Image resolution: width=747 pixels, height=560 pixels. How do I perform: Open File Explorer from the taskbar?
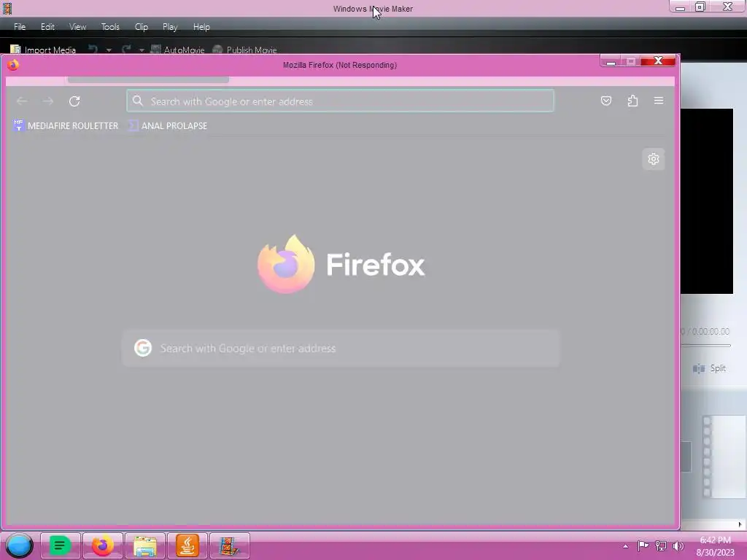[145, 545]
